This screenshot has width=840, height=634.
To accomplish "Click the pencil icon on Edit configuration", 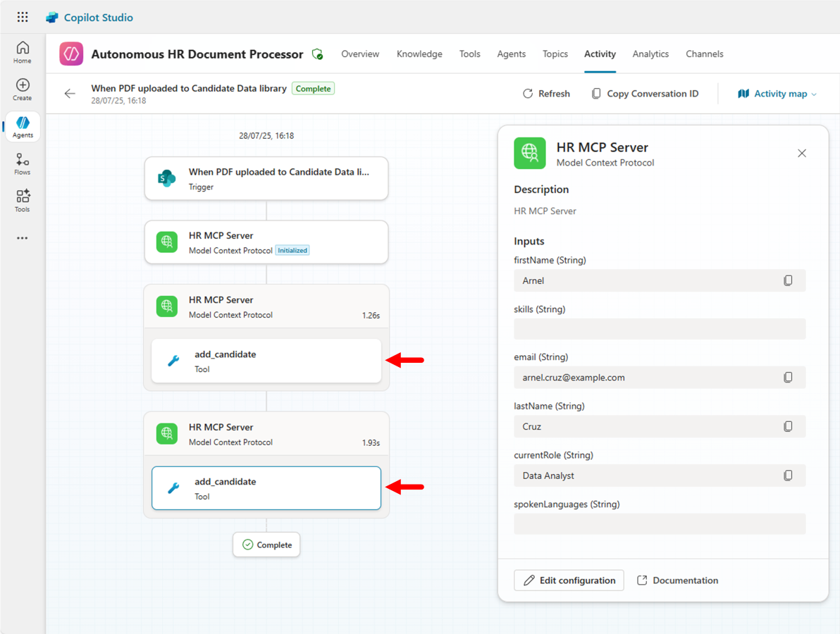I will (529, 580).
